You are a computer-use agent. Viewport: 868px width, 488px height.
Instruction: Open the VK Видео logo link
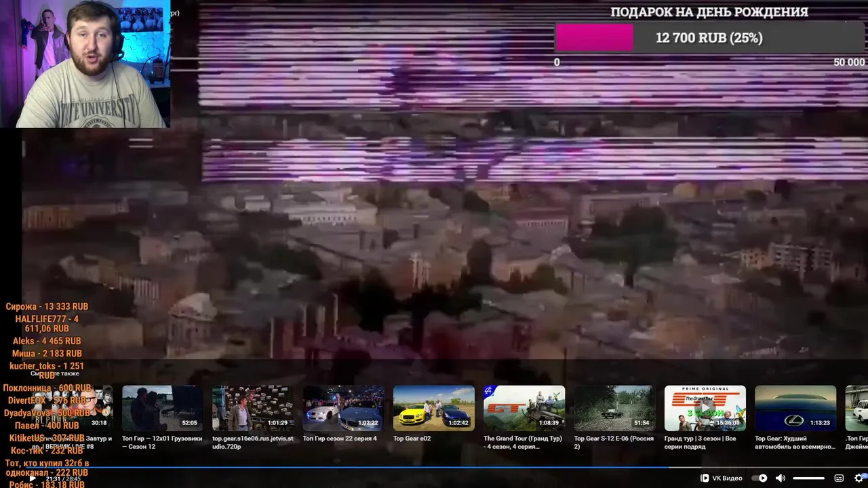click(722, 478)
